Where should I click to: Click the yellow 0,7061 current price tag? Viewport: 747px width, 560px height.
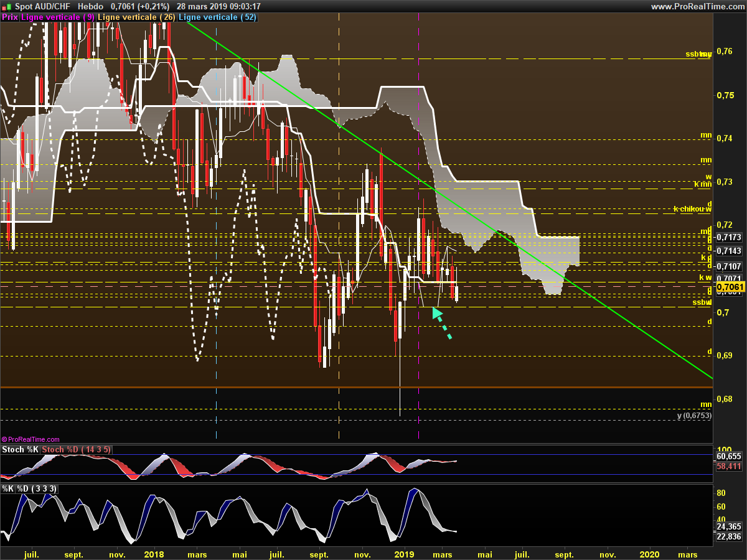point(730,287)
